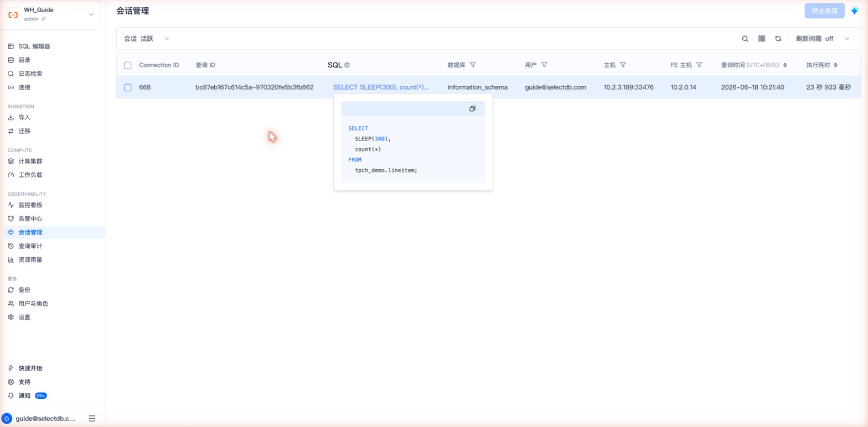Click the 会话管理 plug icon
Viewport: 868px width, 427px height.
point(11,232)
